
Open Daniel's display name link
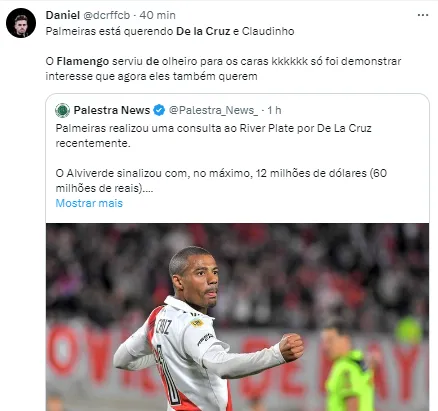click(x=63, y=15)
